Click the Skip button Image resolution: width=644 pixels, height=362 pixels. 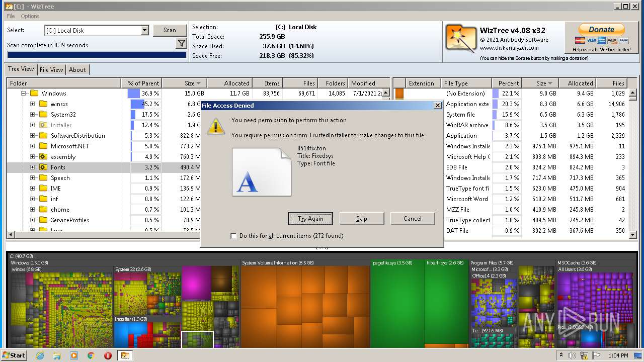point(362,219)
